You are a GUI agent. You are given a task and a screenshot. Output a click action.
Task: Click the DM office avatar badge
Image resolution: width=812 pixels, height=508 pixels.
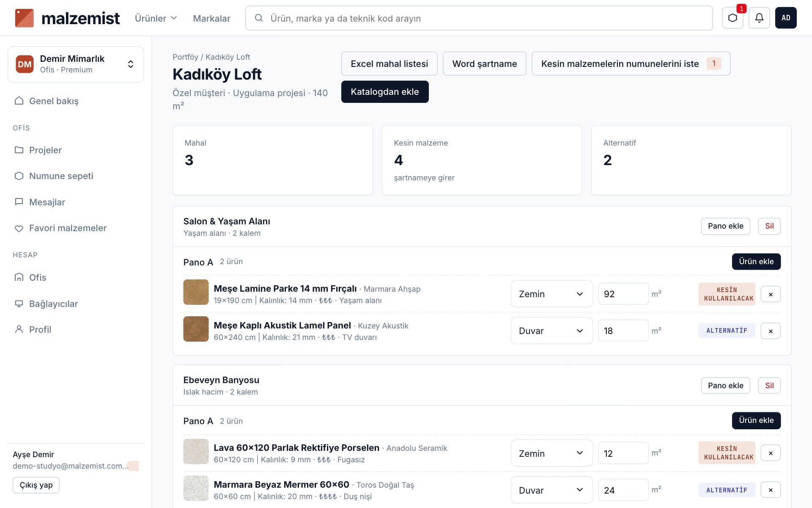[25, 64]
